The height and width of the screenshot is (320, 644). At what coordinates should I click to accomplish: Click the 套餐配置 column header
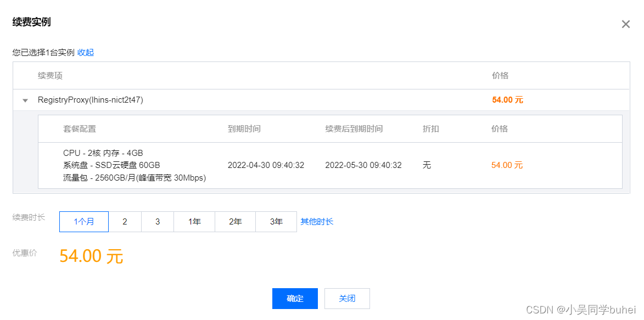pos(79,129)
